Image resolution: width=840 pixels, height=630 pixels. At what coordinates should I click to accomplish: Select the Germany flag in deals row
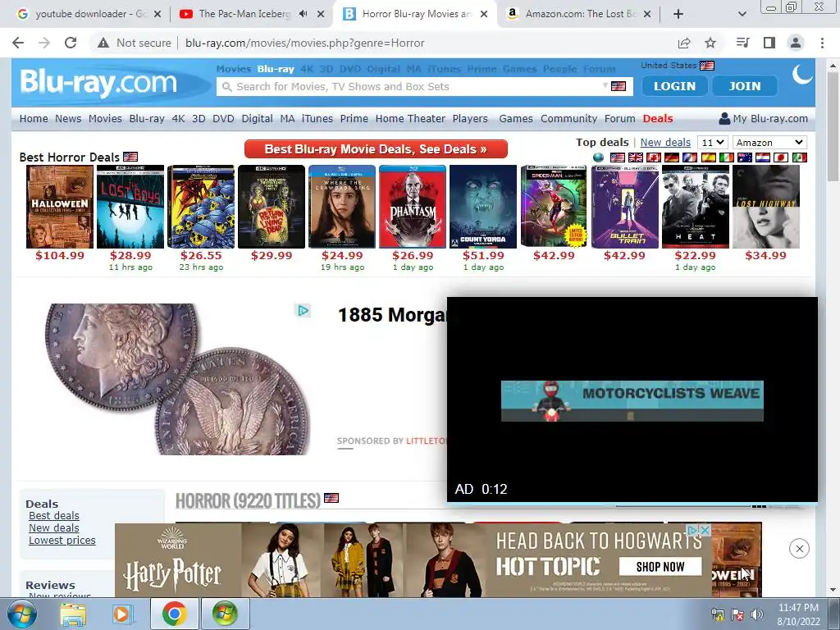click(672, 157)
